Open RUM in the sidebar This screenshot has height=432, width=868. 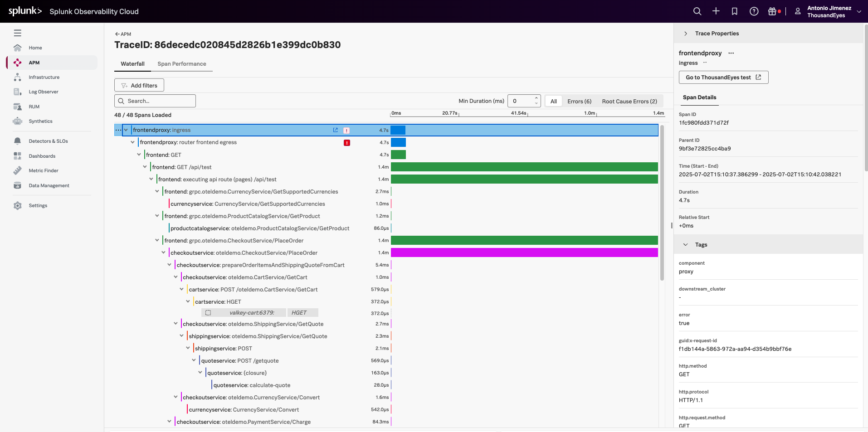click(34, 107)
